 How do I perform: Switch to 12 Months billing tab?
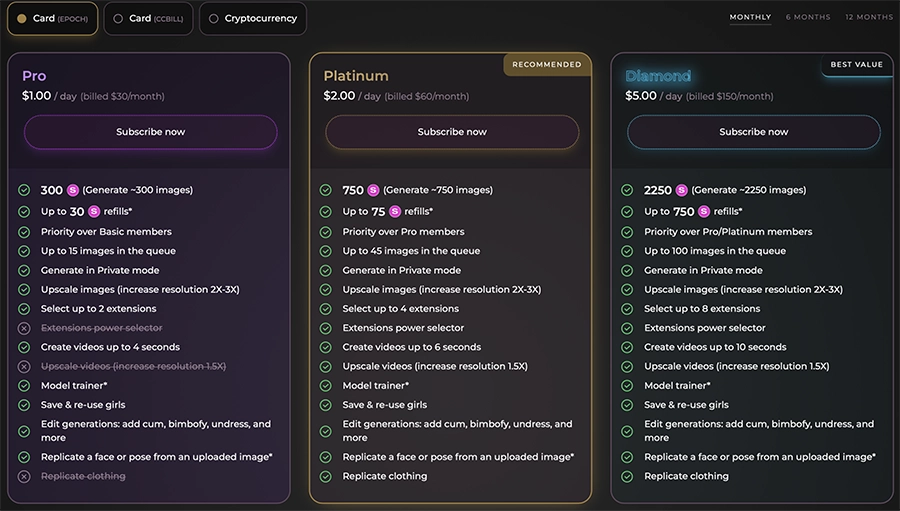pyautogui.click(x=868, y=17)
